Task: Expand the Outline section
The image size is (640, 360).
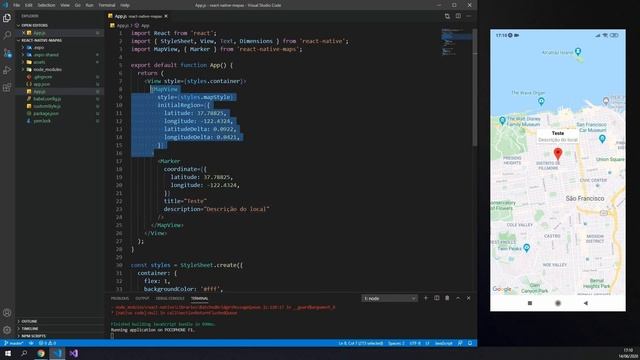Action: click(29, 322)
